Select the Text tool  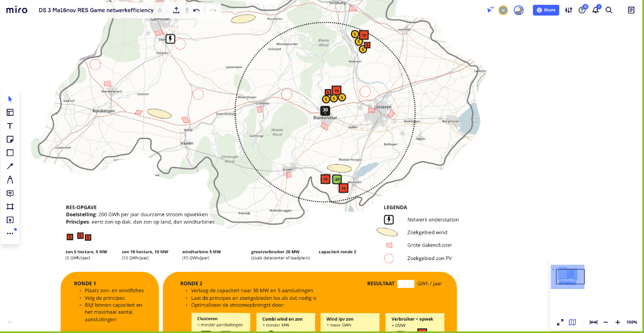pyautogui.click(x=10, y=126)
